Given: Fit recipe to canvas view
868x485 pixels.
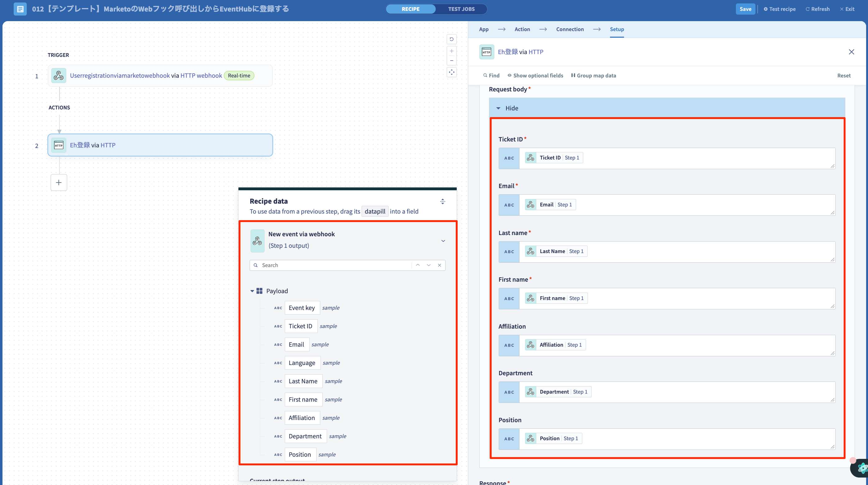Looking at the screenshot, I should pyautogui.click(x=451, y=72).
